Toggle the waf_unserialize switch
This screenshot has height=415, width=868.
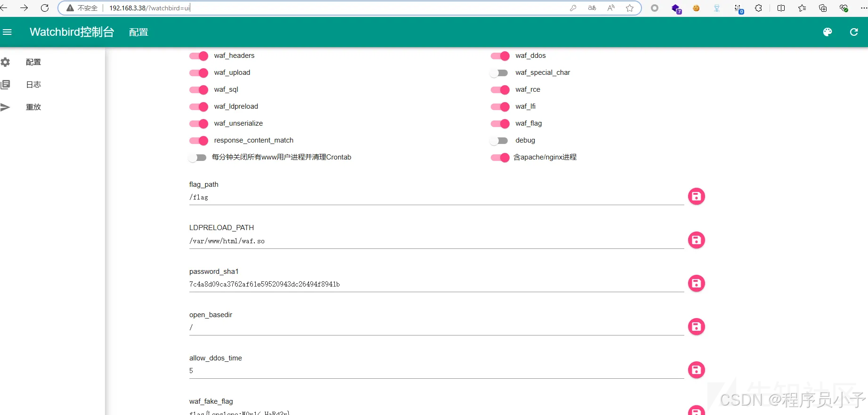[198, 124]
